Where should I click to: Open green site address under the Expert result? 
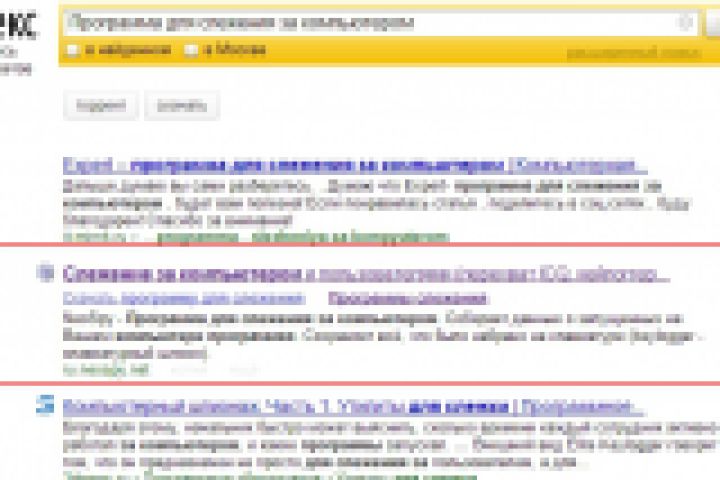[x=256, y=237]
